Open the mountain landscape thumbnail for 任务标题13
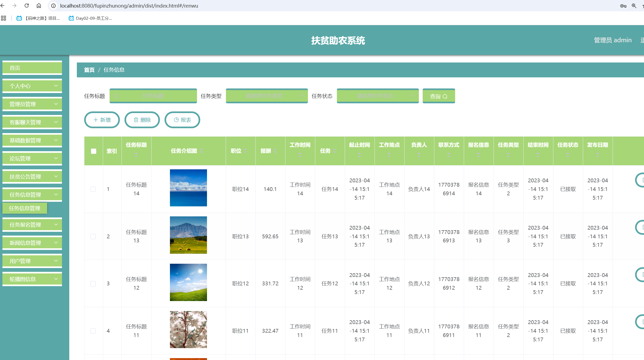This screenshot has height=360, width=644. pyautogui.click(x=188, y=235)
